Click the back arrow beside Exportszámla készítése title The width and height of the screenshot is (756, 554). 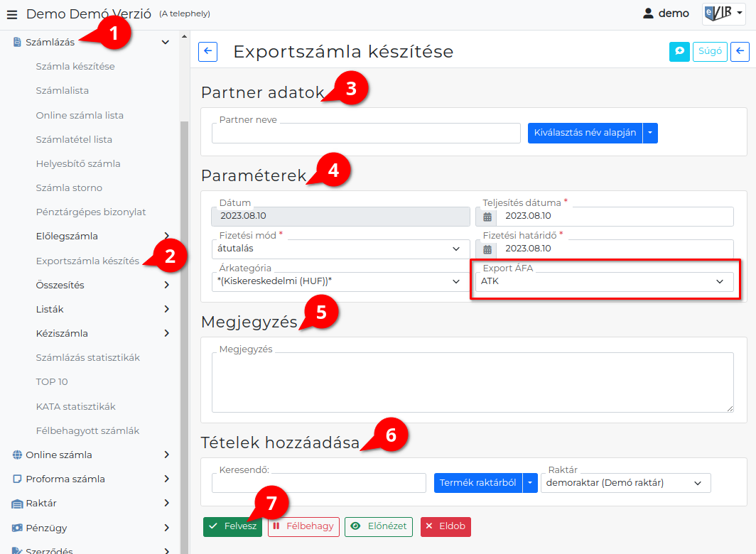[207, 52]
